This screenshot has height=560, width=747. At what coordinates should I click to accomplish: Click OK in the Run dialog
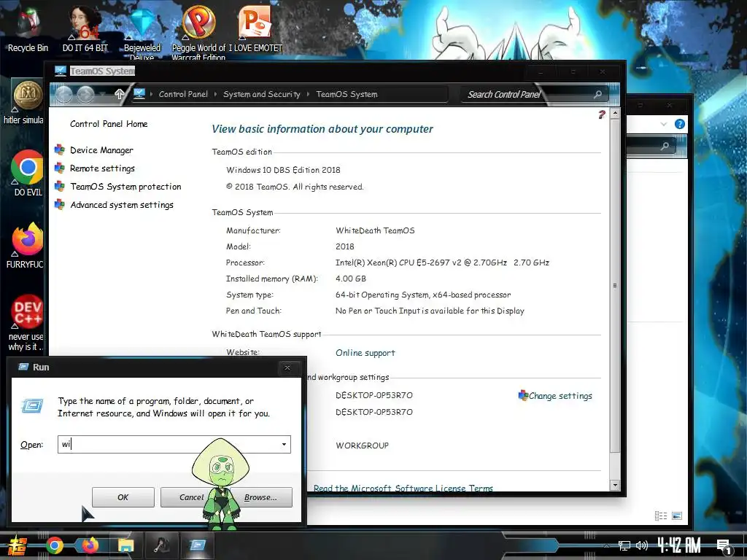coord(123,497)
